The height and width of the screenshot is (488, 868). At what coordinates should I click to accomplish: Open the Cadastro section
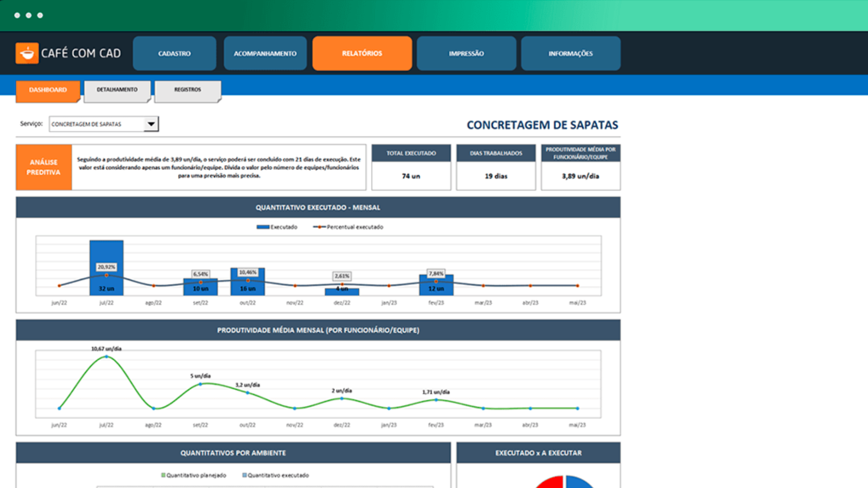tap(175, 53)
